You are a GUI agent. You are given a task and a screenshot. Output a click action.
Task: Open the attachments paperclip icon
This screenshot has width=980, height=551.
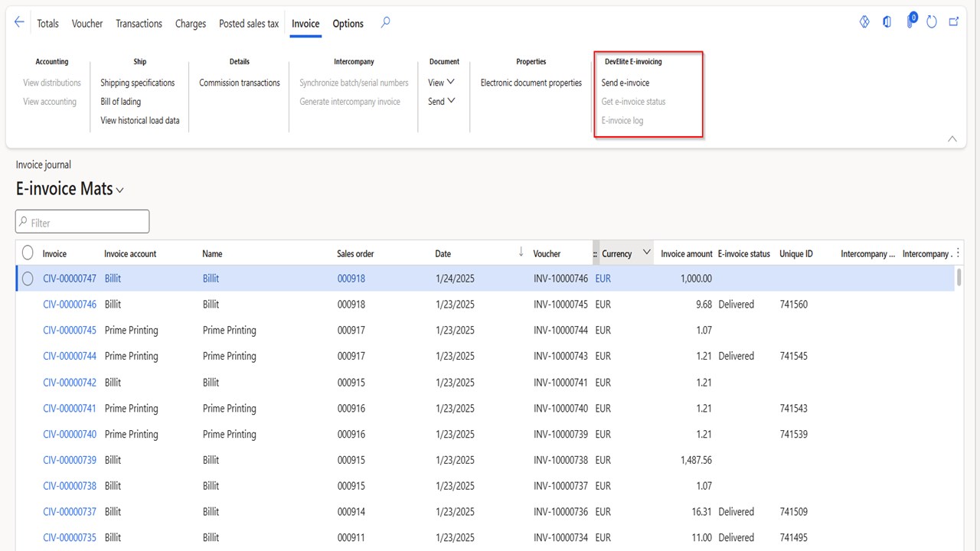tap(910, 21)
